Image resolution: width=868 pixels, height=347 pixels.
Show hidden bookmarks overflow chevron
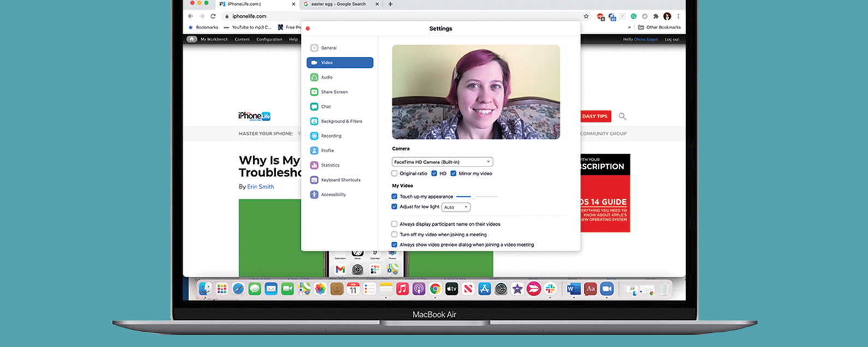tap(629, 27)
